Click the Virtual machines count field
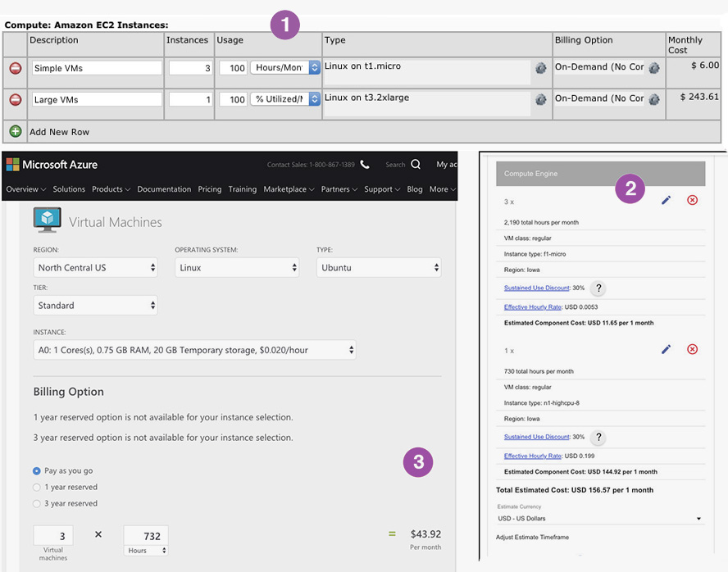The image size is (728, 572). tap(53, 536)
